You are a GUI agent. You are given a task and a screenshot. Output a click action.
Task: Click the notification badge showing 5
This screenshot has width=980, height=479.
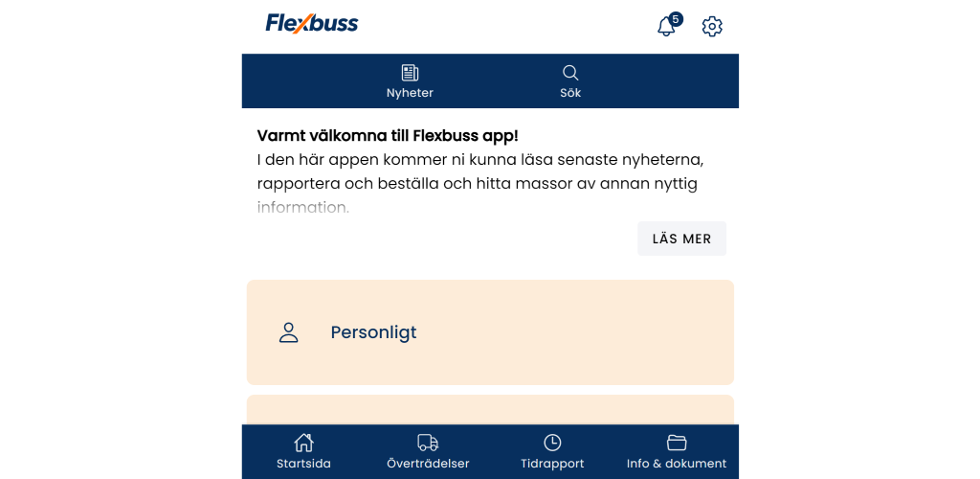pyautogui.click(x=676, y=19)
